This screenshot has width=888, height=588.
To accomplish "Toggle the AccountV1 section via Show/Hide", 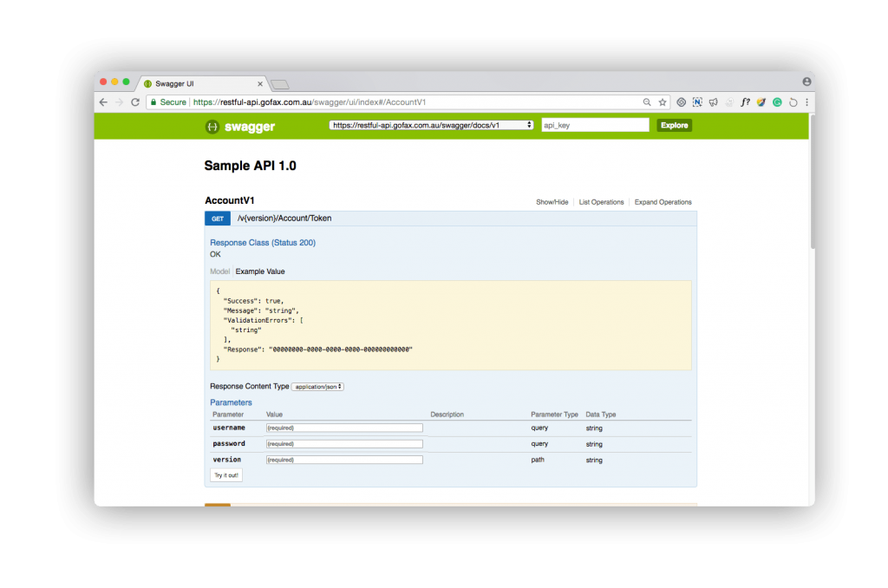I will tap(552, 202).
